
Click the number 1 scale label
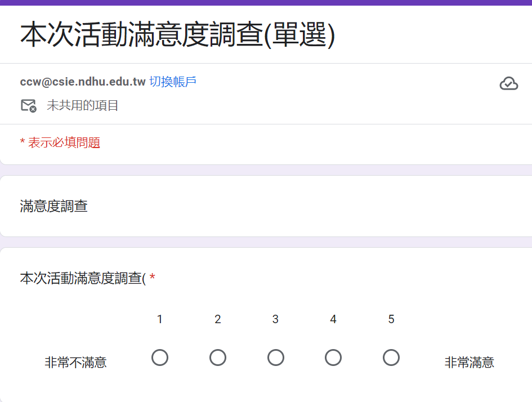[160, 319]
